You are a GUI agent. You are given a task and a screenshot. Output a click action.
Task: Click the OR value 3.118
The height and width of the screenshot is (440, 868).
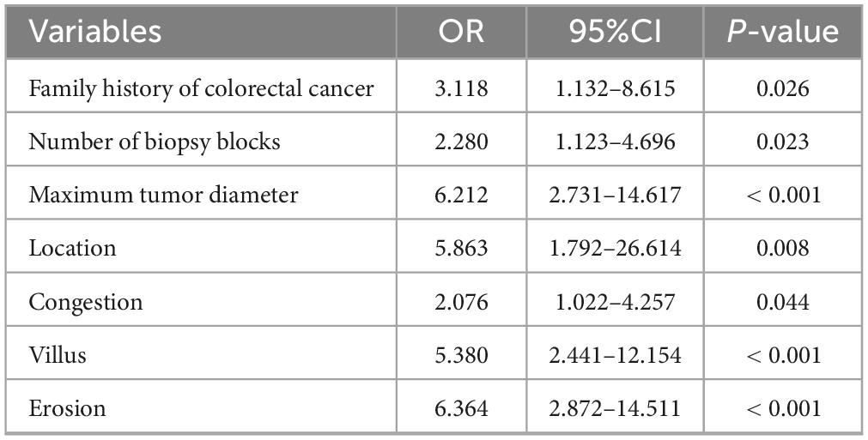coord(462,87)
